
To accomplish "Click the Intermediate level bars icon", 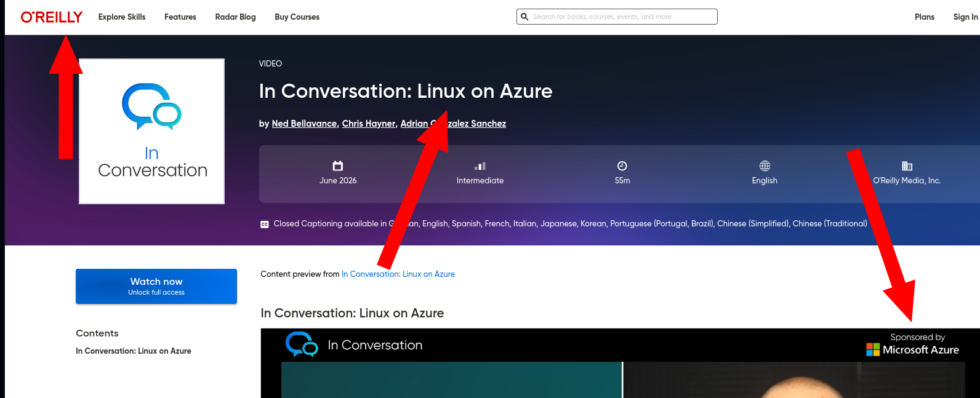I will click(x=480, y=165).
